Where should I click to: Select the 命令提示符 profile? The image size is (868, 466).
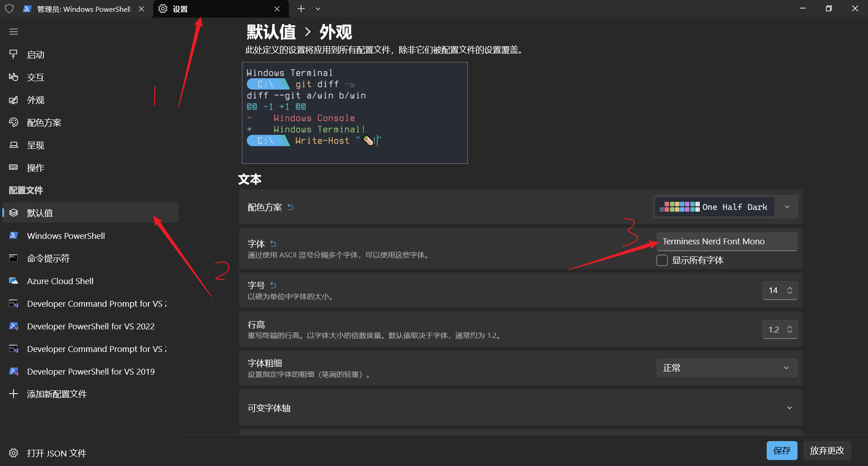(x=90, y=258)
